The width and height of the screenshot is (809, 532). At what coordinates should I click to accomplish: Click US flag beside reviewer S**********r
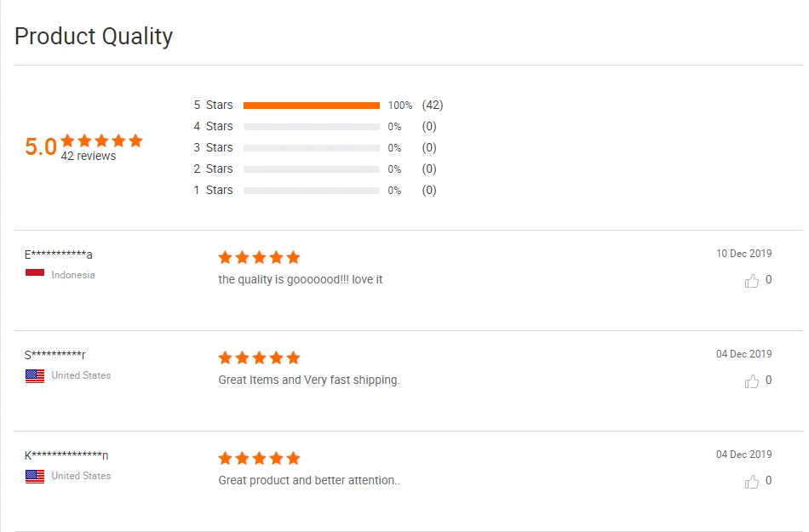click(35, 375)
